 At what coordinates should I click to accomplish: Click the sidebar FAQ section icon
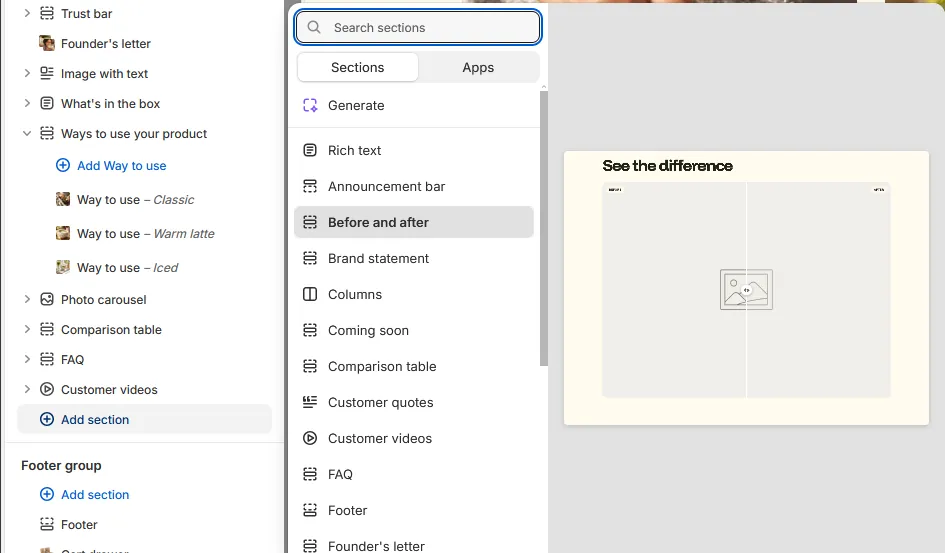point(46,360)
